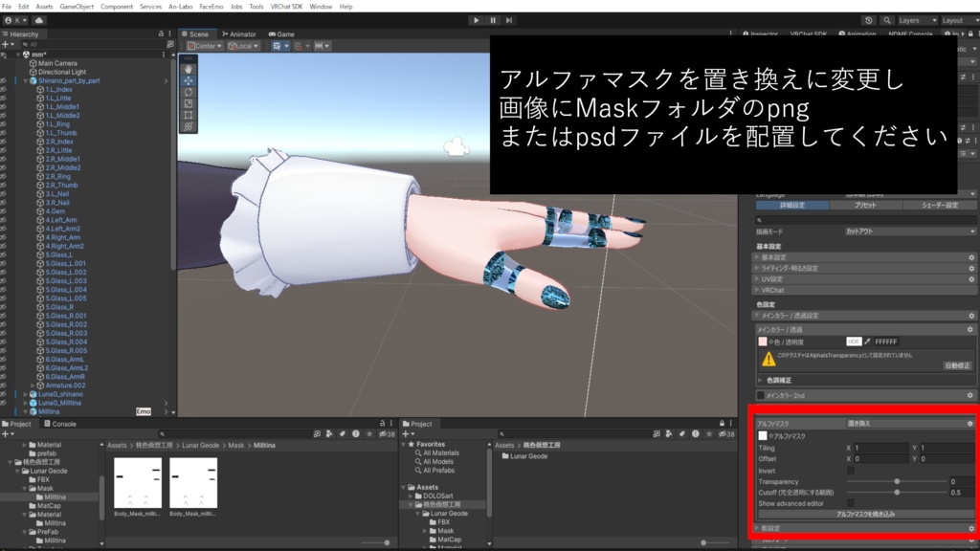
Task: Click the main color swatch
Action: [x=763, y=342]
